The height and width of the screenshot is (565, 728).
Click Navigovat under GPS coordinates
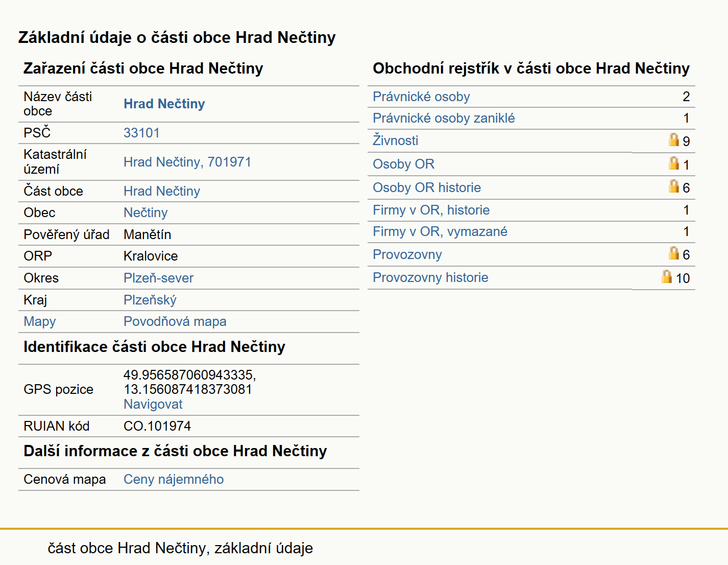[153, 404]
